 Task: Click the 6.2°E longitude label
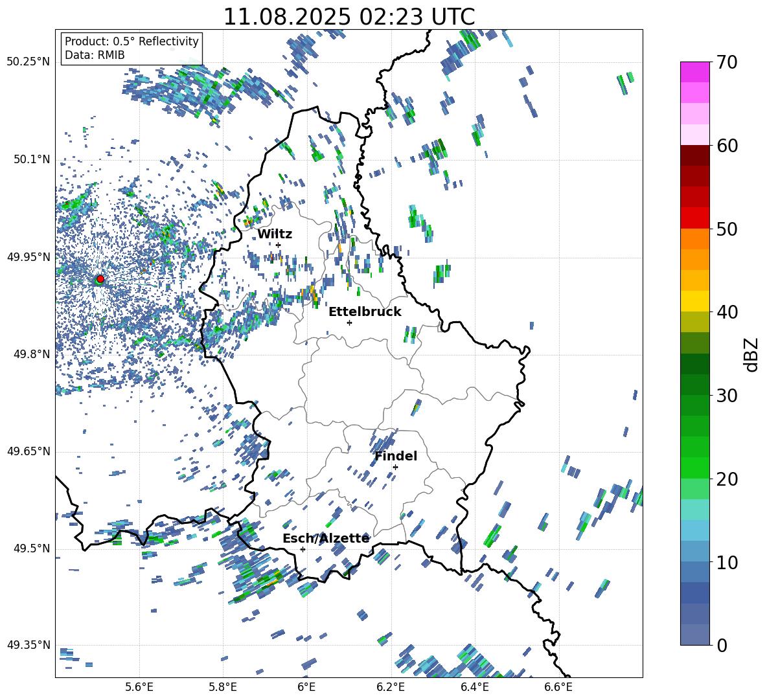point(391,687)
